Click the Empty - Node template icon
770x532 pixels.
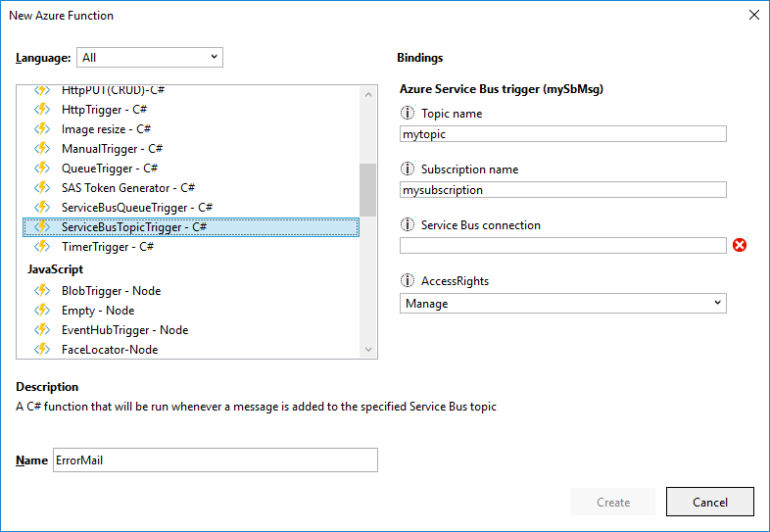[x=42, y=310]
